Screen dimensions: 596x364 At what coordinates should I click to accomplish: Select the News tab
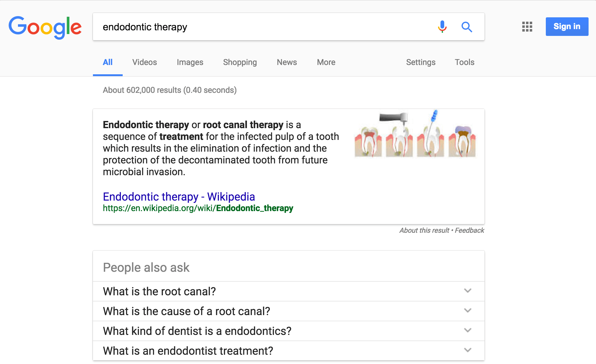click(287, 62)
